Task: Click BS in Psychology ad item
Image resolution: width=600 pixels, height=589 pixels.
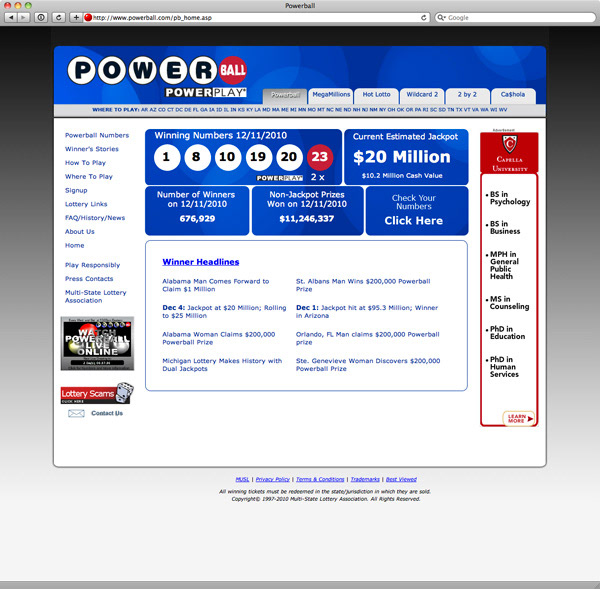Action: point(510,198)
